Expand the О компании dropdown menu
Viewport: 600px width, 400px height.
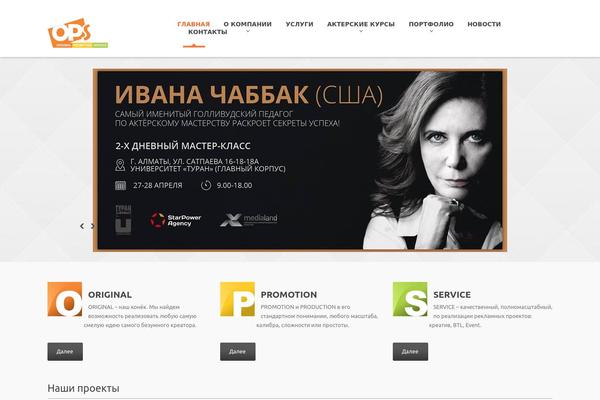248,26
